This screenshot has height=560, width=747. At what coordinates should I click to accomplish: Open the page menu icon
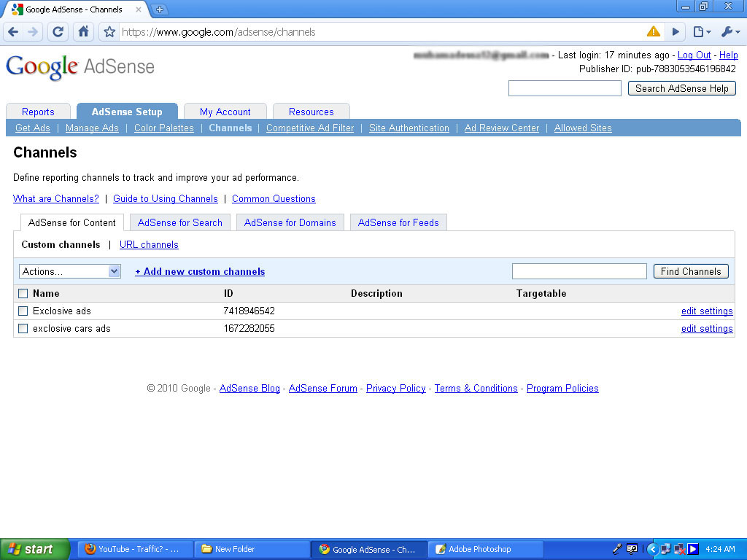coord(702,32)
